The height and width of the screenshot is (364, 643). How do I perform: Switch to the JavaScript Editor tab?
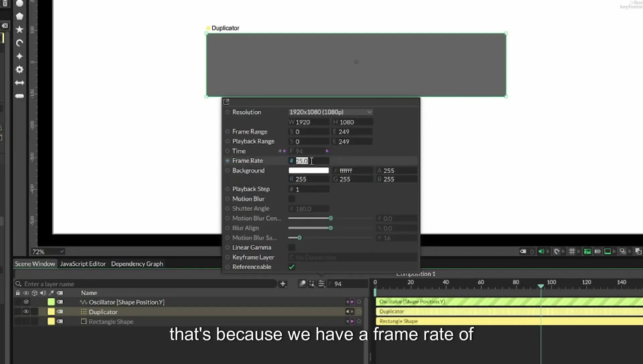(83, 264)
